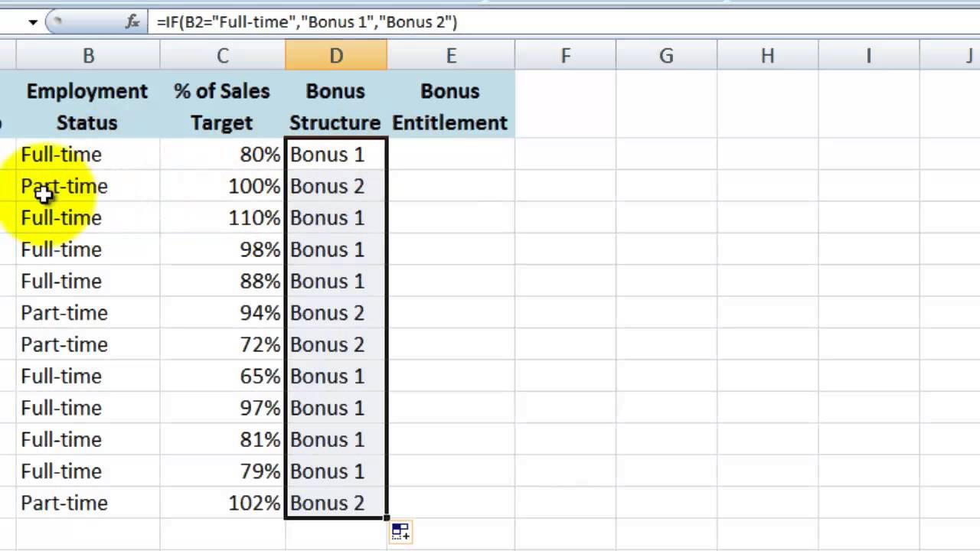Click the Bonus Entitlement header cell

tap(450, 106)
